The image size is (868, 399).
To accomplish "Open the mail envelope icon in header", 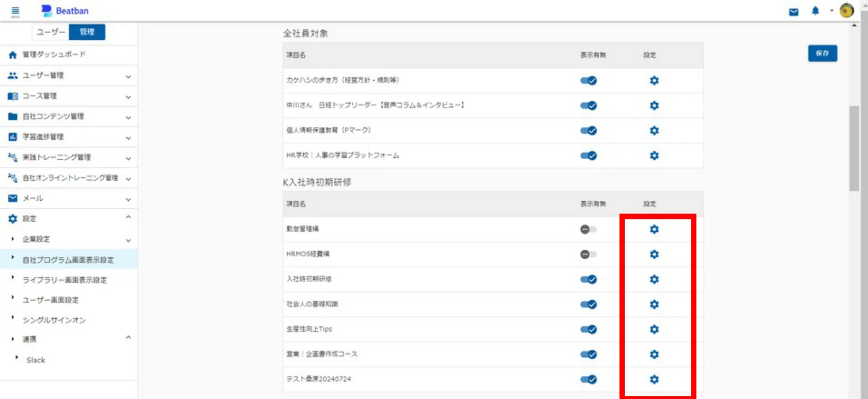I will [793, 11].
